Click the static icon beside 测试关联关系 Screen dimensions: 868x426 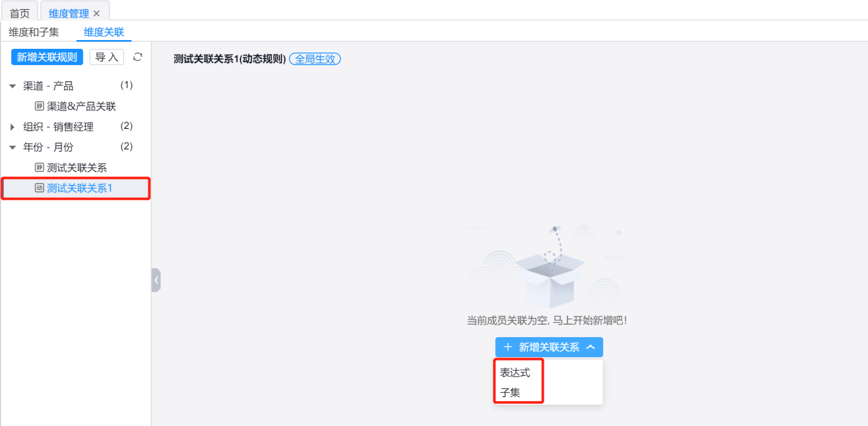coord(39,168)
